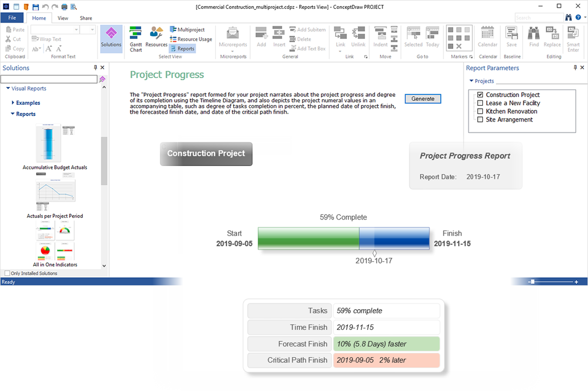588x391 pixels.
Task: Click the Generate button
Action: (x=423, y=98)
